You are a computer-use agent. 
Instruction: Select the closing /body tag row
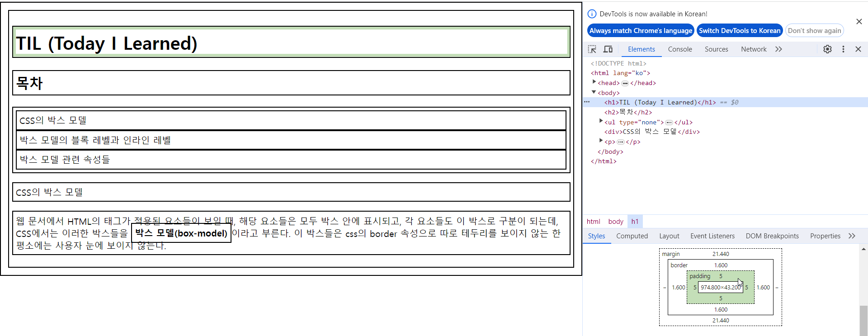coord(725,151)
